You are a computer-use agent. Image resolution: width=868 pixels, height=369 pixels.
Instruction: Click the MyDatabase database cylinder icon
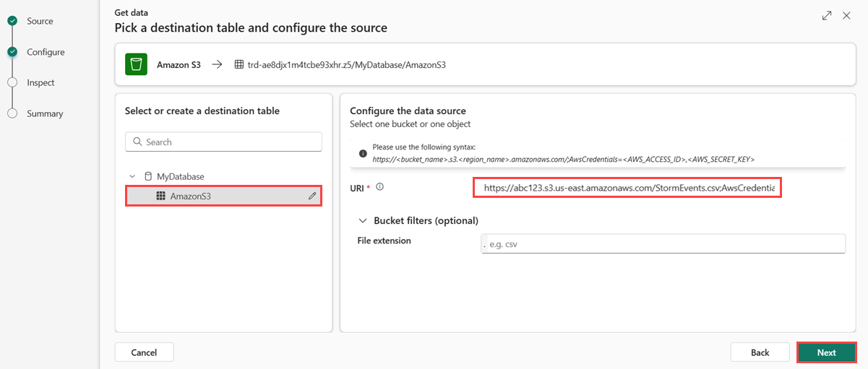coord(148,176)
